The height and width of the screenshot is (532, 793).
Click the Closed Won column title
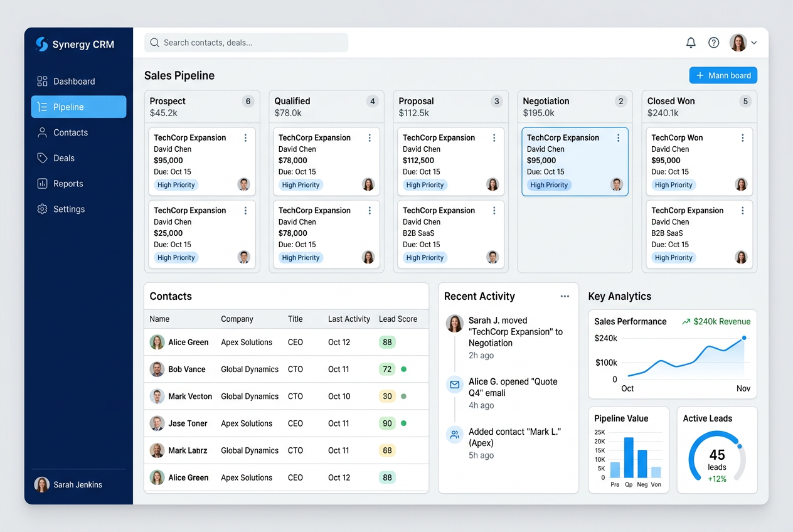point(671,101)
